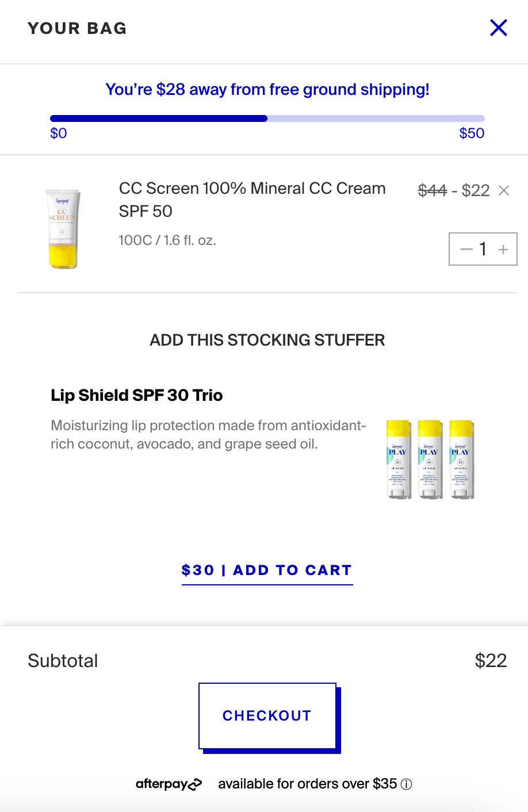Image resolution: width=528 pixels, height=812 pixels.
Task: Click the $50 free shipping threshold label
Action: click(472, 133)
